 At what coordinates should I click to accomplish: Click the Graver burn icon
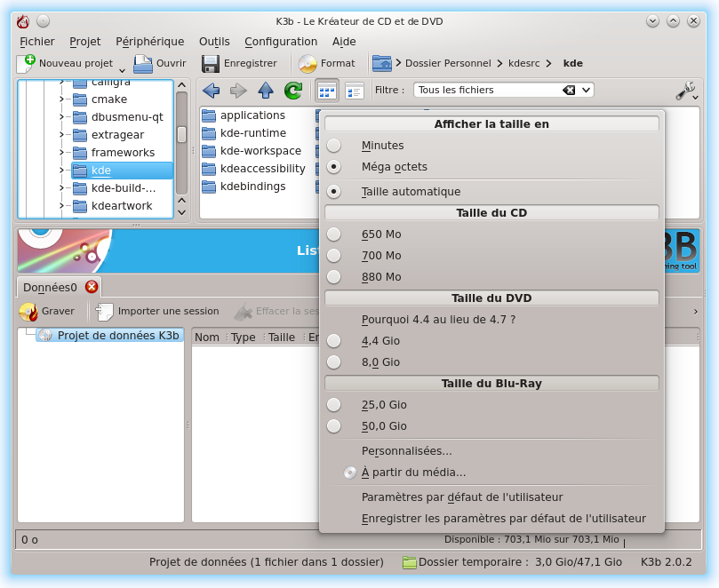[x=28, y=312]
